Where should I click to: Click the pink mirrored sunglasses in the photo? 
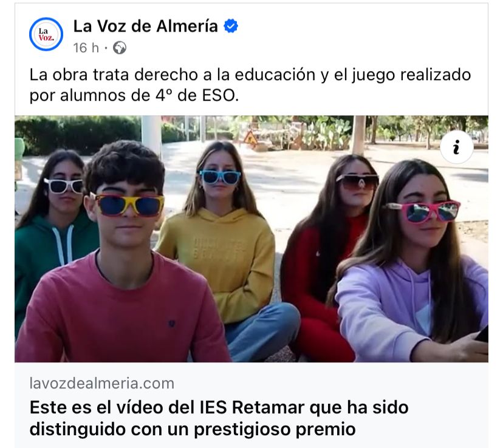point(424,211)
